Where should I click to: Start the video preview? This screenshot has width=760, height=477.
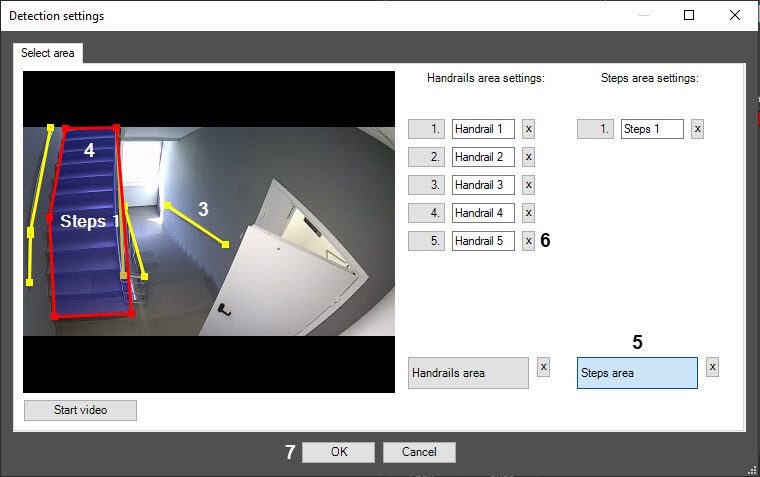(80, 410)
